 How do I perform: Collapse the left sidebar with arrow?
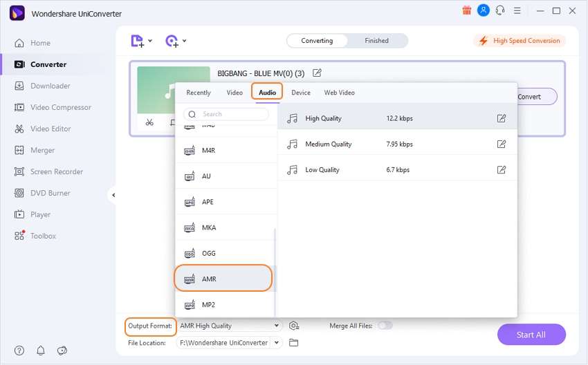point(113,195)
